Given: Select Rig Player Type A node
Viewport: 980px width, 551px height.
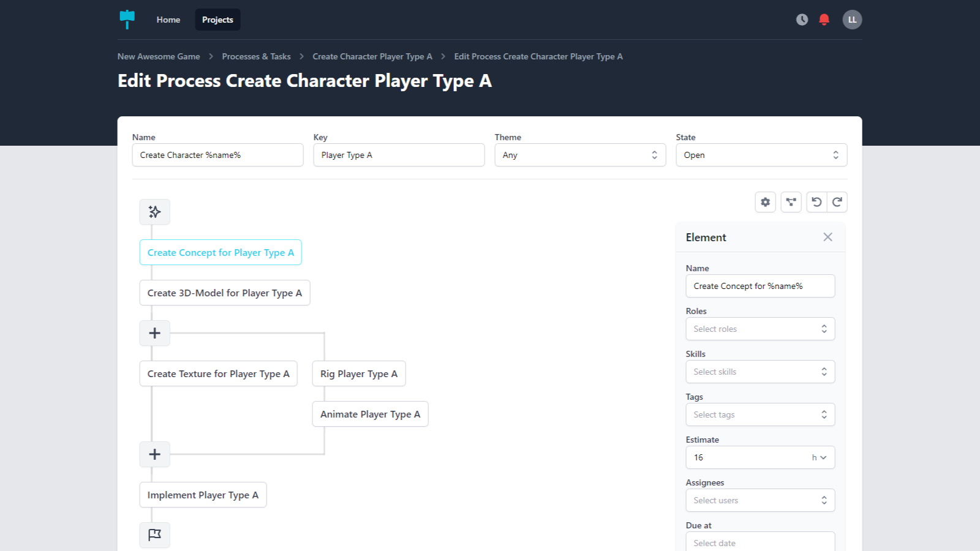Looking at the screenshot, I should [359, 373].
